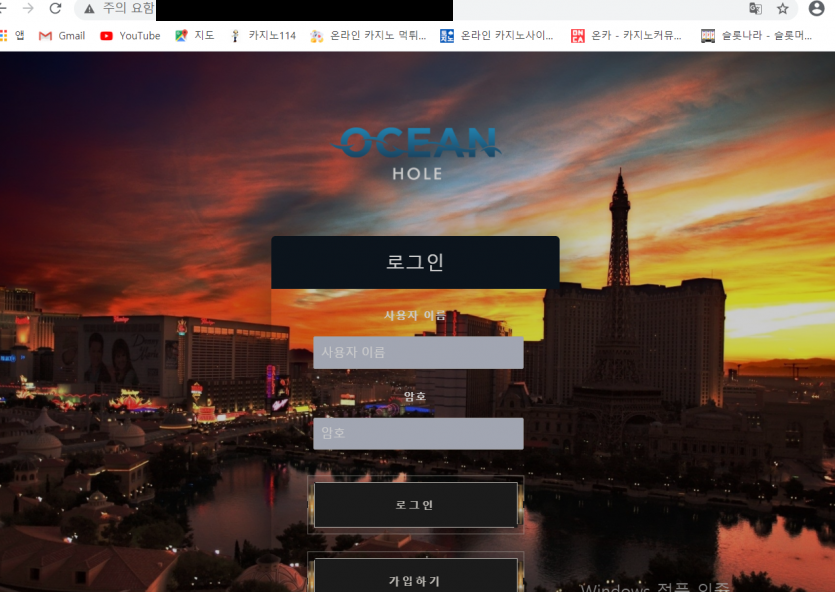Open the Gmail bookmark
This screenshot has width=835, height=592.
tap(62, 36)
